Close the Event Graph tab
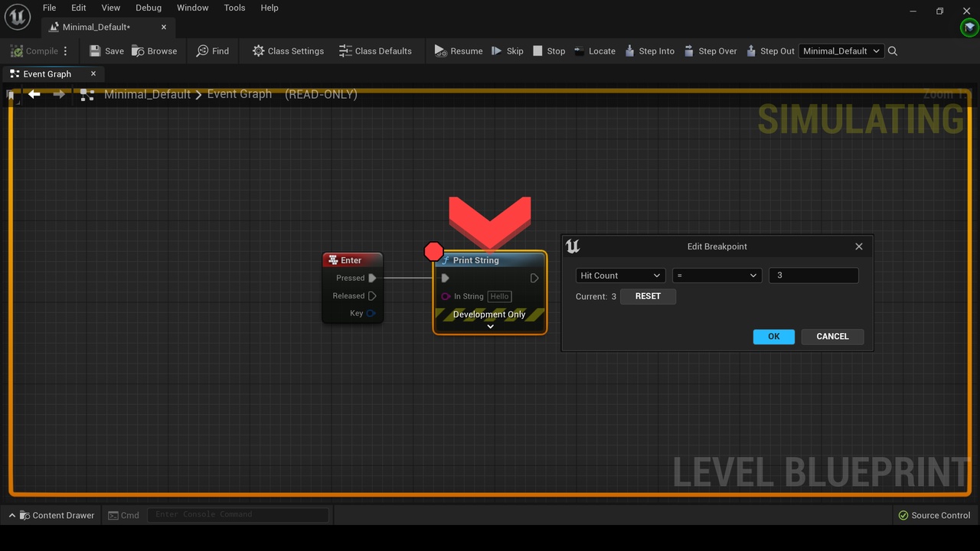This screenshot has width=980, height=551. tap(93, 74)
